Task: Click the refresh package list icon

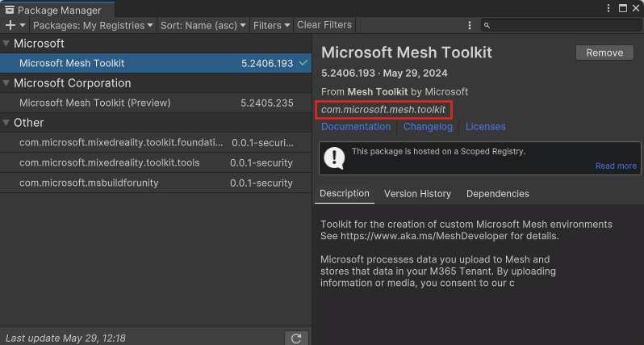Action: 296,338
